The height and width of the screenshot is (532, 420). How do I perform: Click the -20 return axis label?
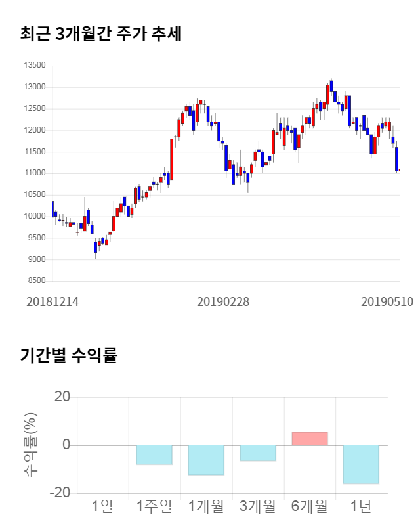pyautogui.click(x=61, y=493)
